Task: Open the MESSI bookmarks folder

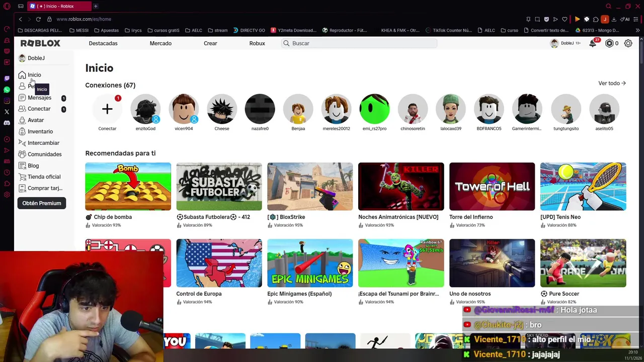Action: click(78, 30)
